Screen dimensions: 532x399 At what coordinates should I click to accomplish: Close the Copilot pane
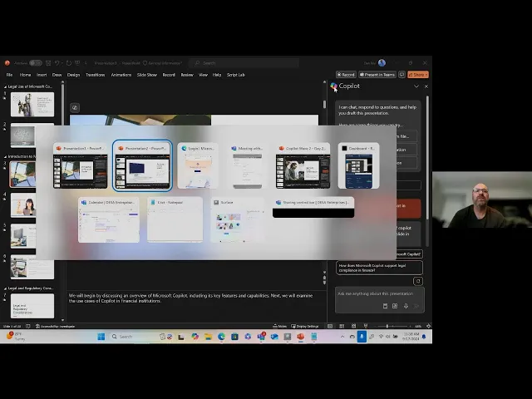(x=426, y=86)
